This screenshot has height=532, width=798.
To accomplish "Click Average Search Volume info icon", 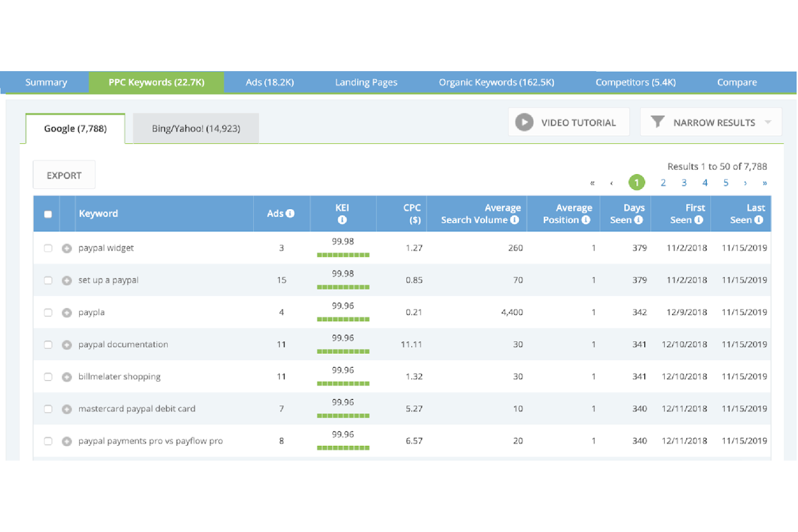I will [x=514, y=220].
